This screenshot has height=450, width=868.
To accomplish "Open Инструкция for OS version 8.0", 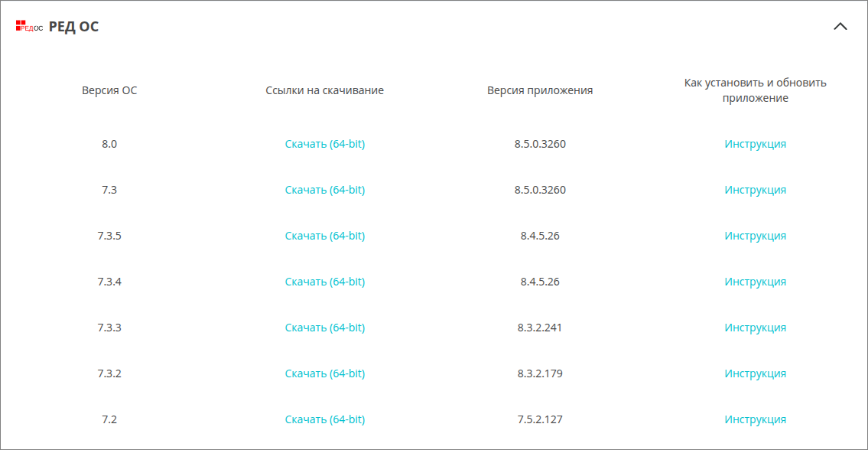I will click(755, 144).
